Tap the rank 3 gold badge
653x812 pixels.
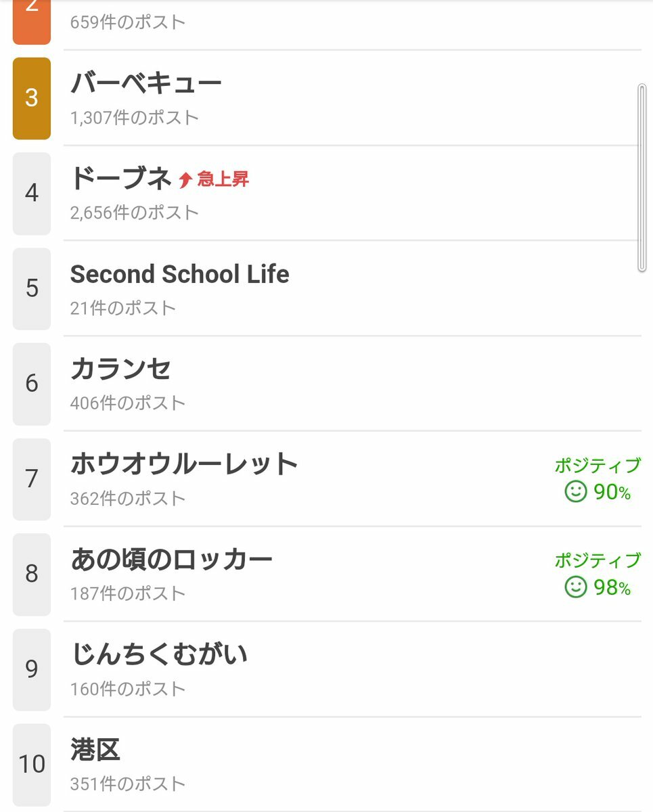(32, 98)
